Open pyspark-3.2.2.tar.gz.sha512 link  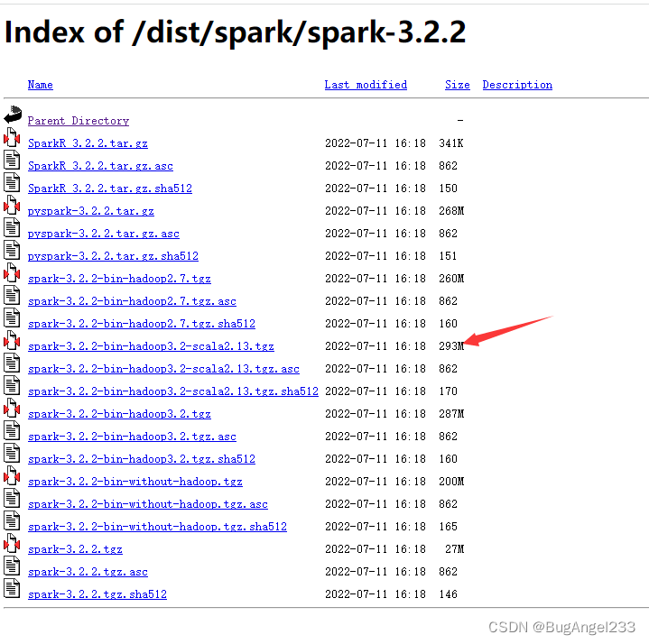pyautogui.click(x=113, y=256)
